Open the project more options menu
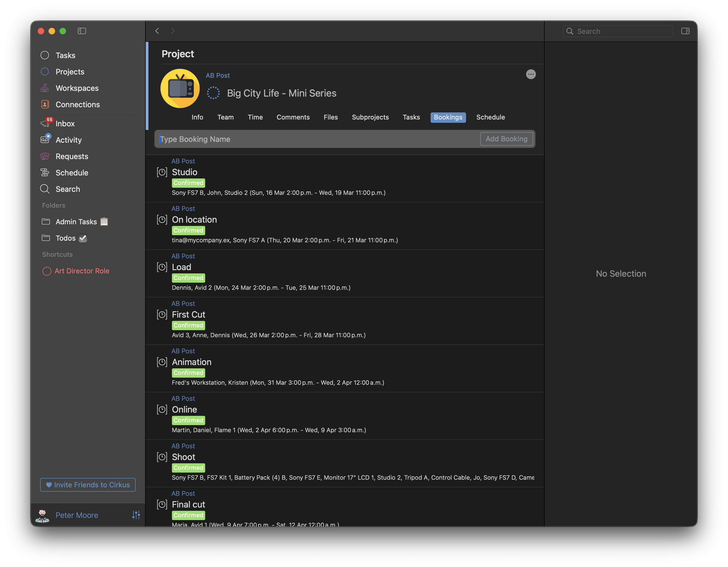Viewport: 728px width, 567px height. [x=531, y=74]
